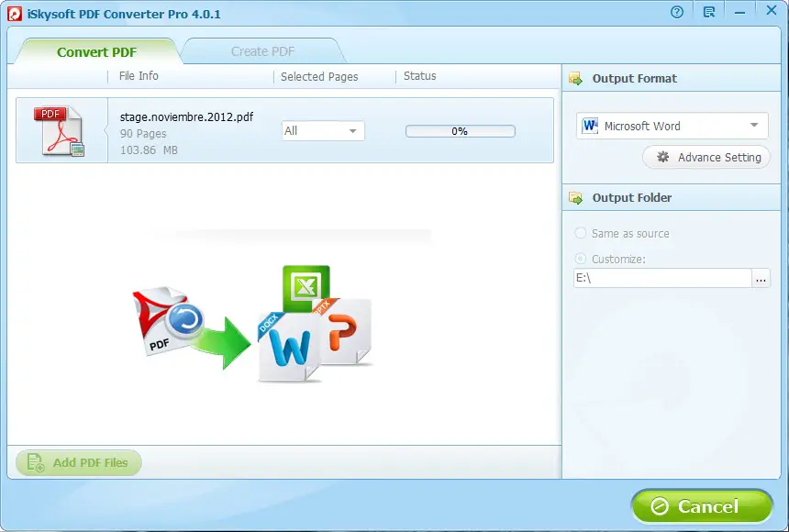Screen dimensions: 789x532
Task: Click the iSkysoft app logo icon
Action: click(x=15, y=14)
